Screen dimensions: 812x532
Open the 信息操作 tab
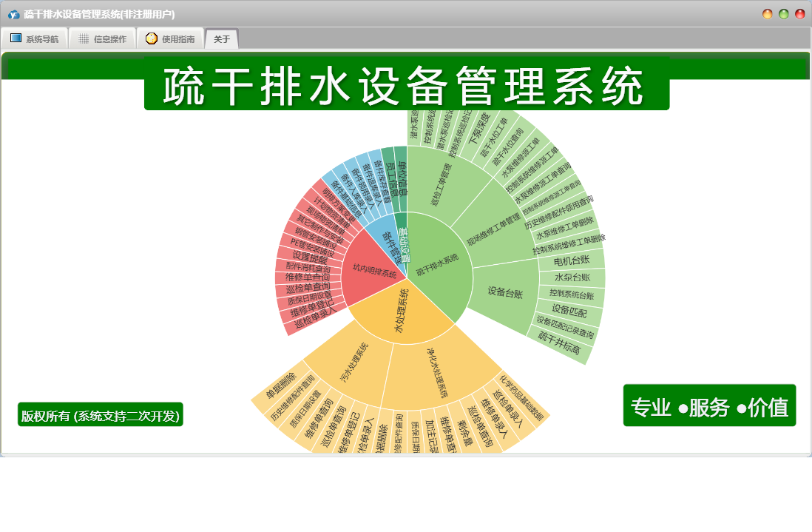click(x=103, y=39)
